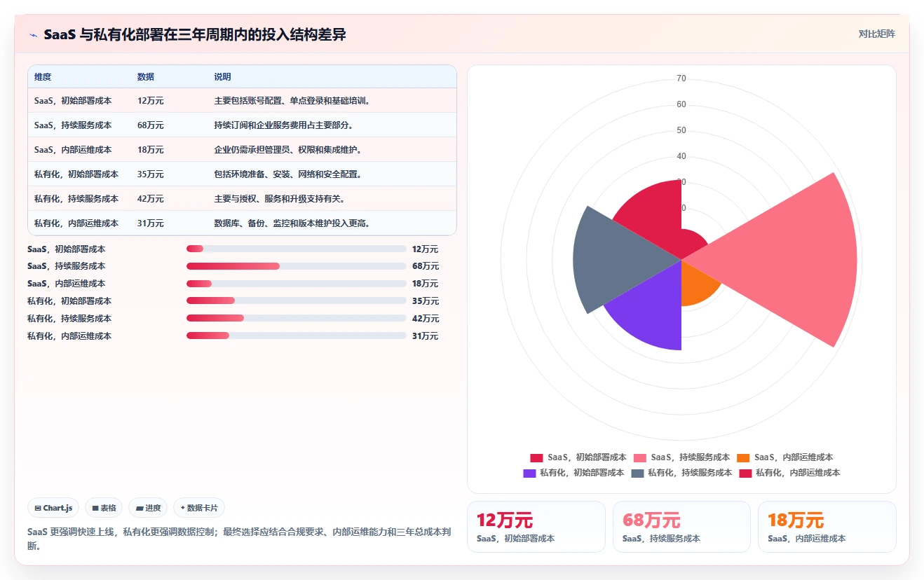Click the chart axis label 70
The width and height of the screenshot is (924, 580).
(681, 78)
